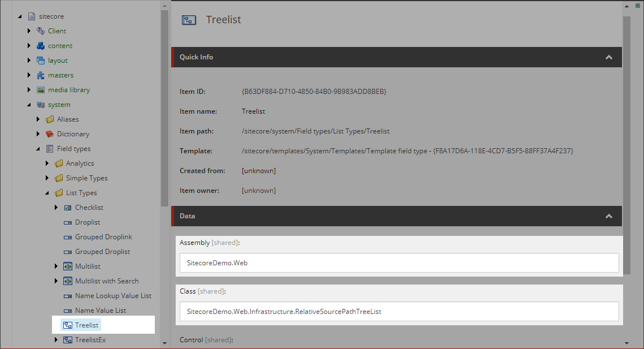Click the Field types icon
Viewport: 644px width, 349px height.
point(50,149)
